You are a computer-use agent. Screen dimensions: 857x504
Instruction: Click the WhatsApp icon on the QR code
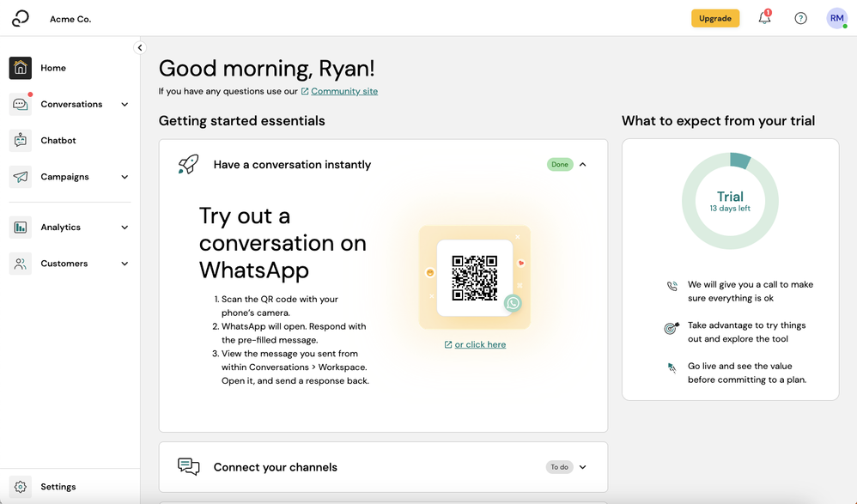[513, 303]
